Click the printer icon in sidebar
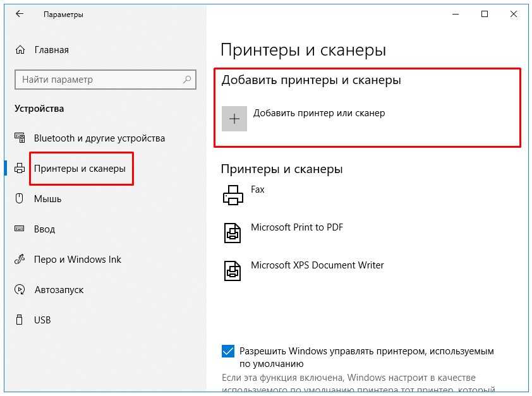This screenshot has width=532, height=396. tap(20, 168)
